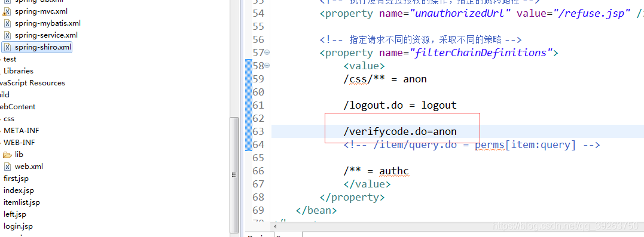Click the spring-mybatis.xml file icon
Image resolution: width=644 pixels, height=237 pixels.
click(7, 23)
